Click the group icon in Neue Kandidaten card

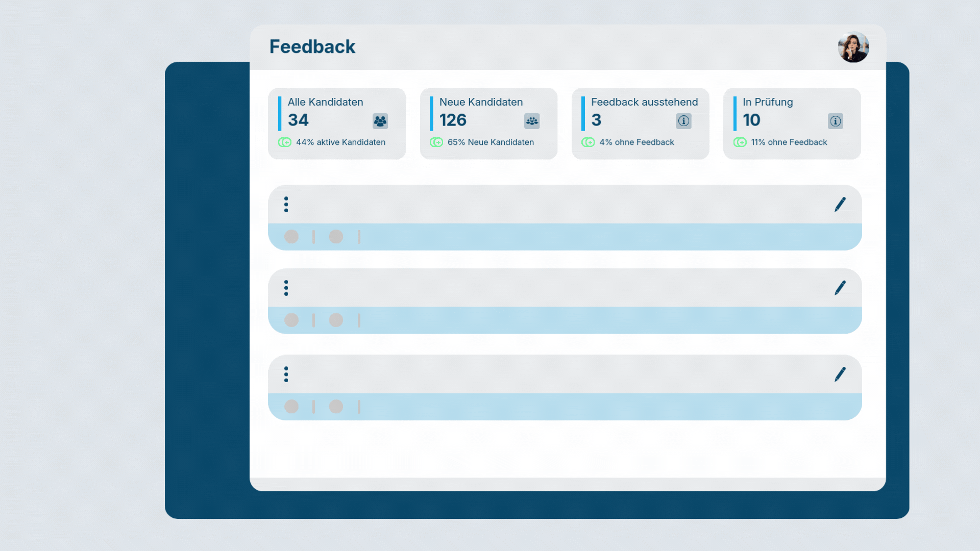(531, 121)
